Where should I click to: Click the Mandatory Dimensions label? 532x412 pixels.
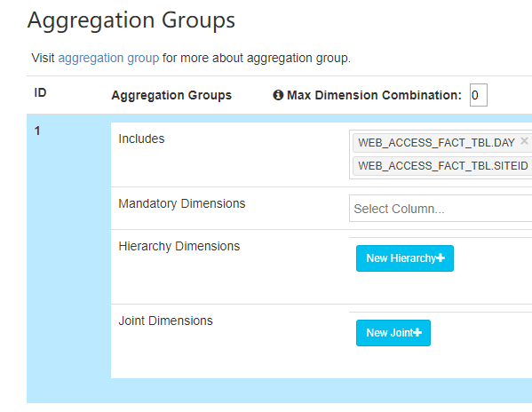182,203
